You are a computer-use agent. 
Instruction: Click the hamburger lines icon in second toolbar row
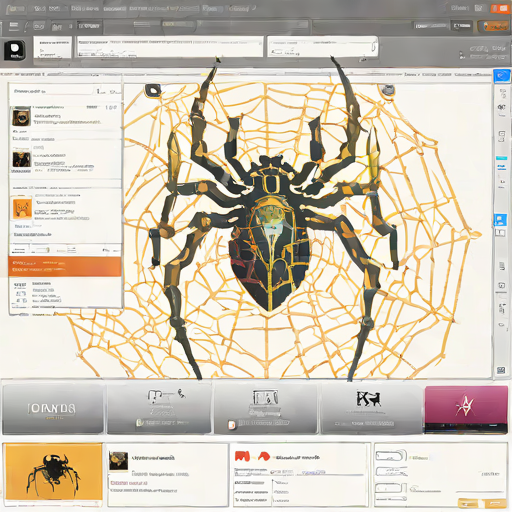[x=14, y=26]
